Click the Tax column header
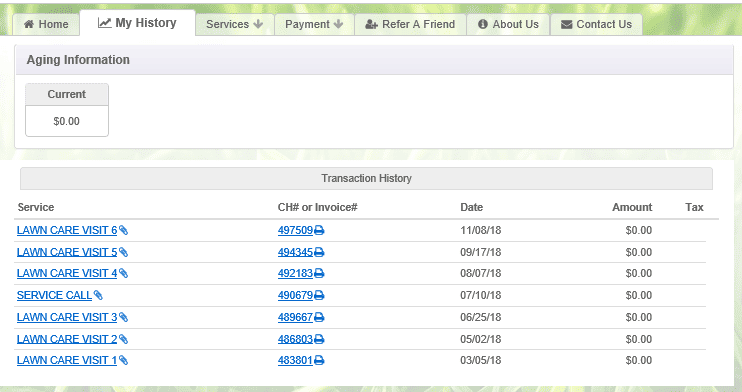742x392 pixels. 694,207
